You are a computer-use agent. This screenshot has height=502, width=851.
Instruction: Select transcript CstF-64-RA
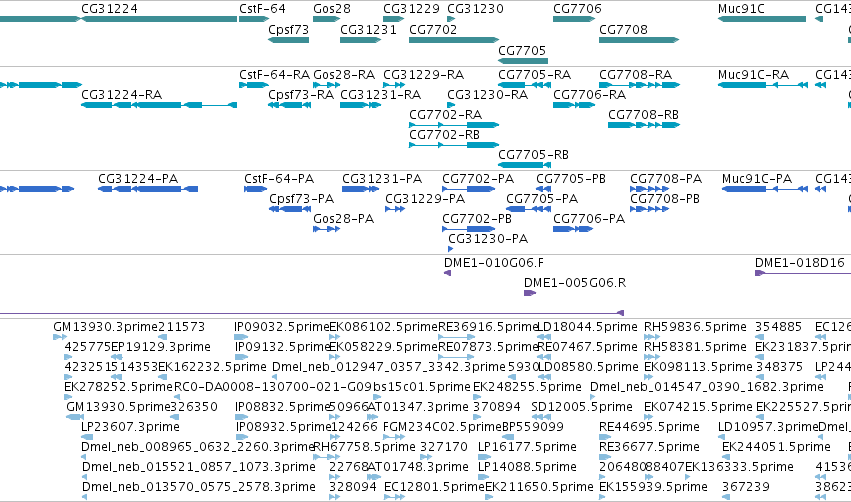254,85
